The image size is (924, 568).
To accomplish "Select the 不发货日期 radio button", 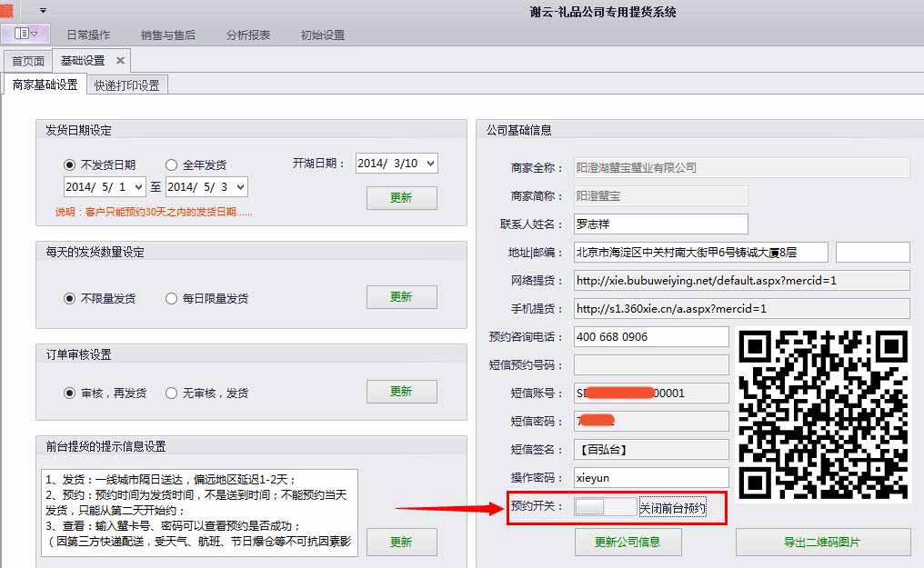I will click(69, 164).
